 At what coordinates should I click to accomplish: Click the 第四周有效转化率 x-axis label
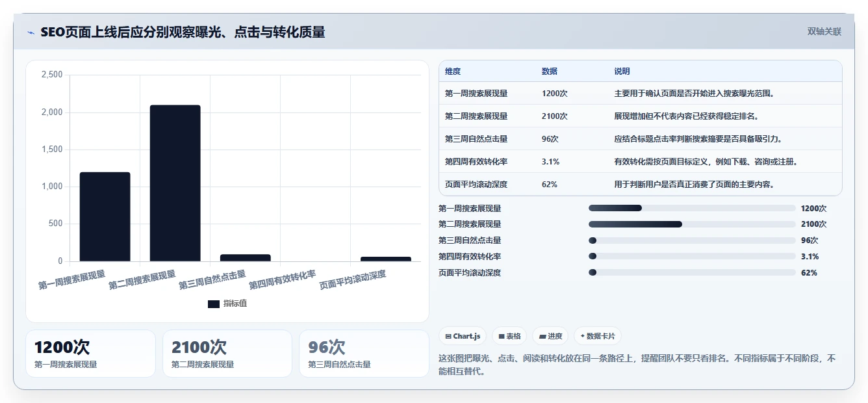(283, 280)
